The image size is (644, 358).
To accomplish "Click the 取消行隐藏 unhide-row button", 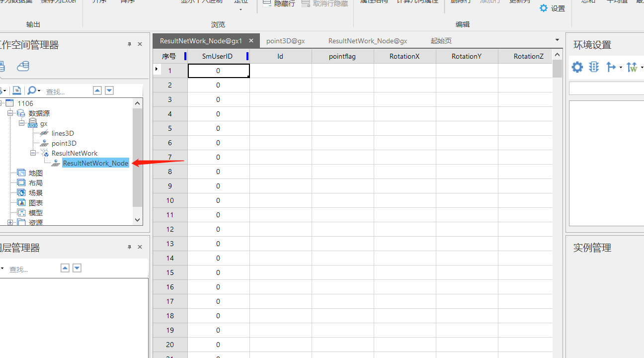I will (x=325, y=3).
